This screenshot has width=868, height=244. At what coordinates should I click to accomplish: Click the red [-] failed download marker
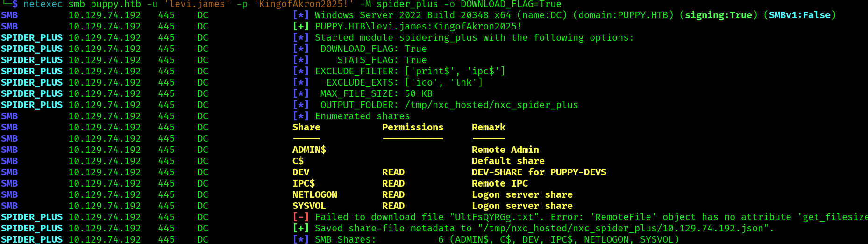tap(300, 217)
